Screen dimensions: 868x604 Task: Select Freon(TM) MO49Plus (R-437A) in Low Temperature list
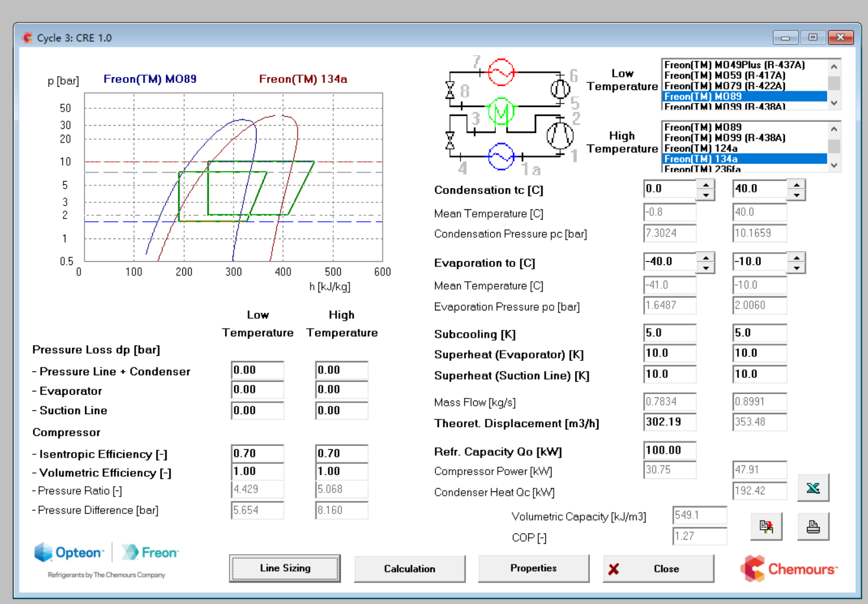click(744, 65)
